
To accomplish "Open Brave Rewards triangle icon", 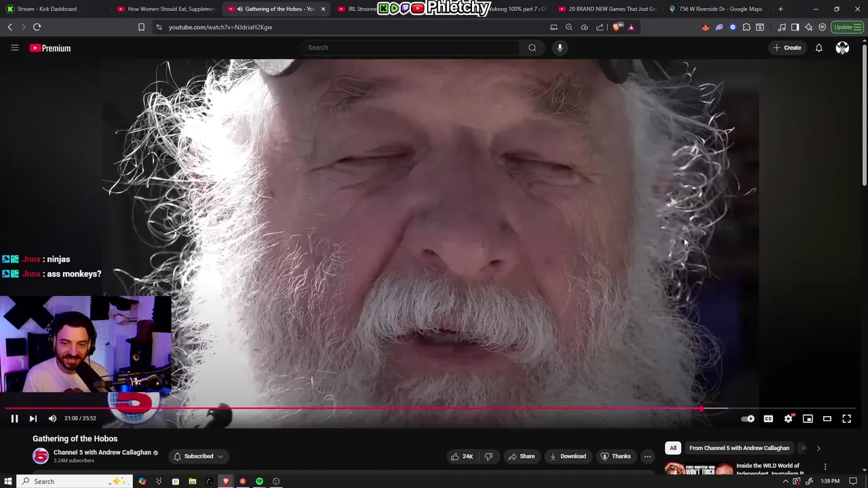I will pyautogui.click(x=631, y=27).
